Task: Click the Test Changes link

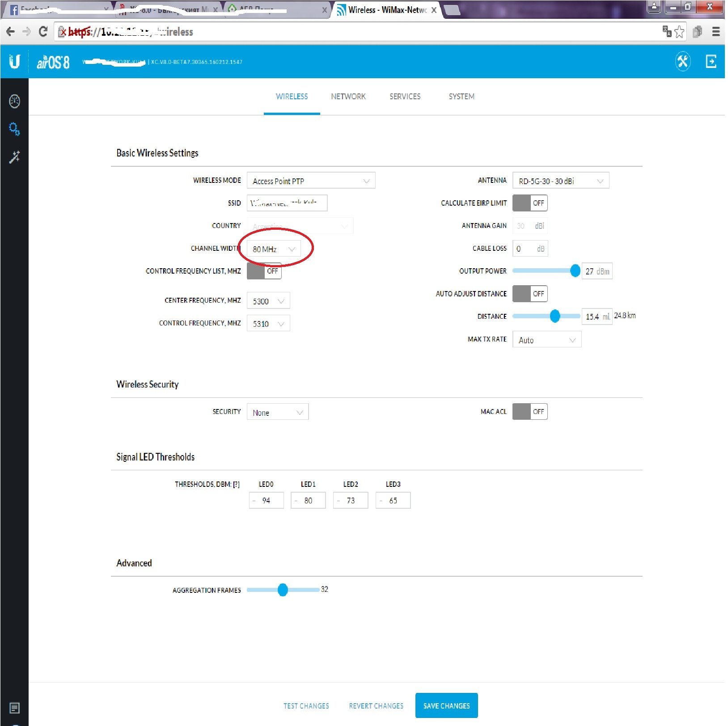Action: (x=306, y=706)
